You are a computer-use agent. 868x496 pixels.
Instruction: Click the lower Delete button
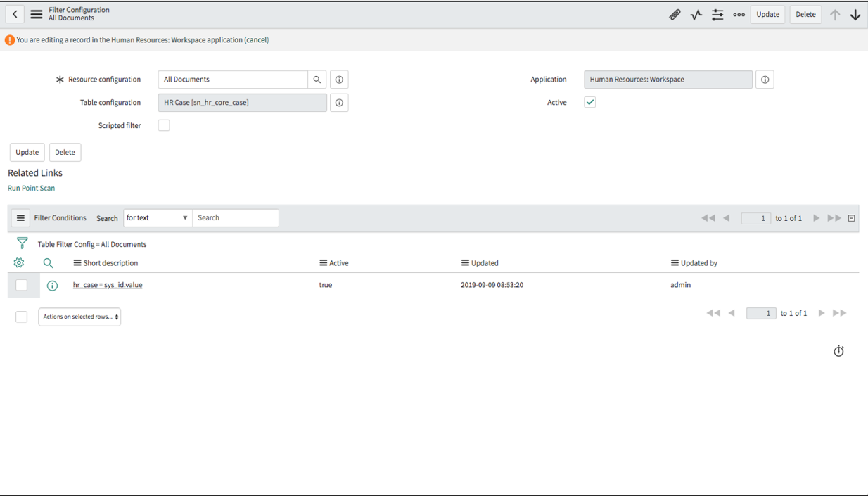click(65, 152)
